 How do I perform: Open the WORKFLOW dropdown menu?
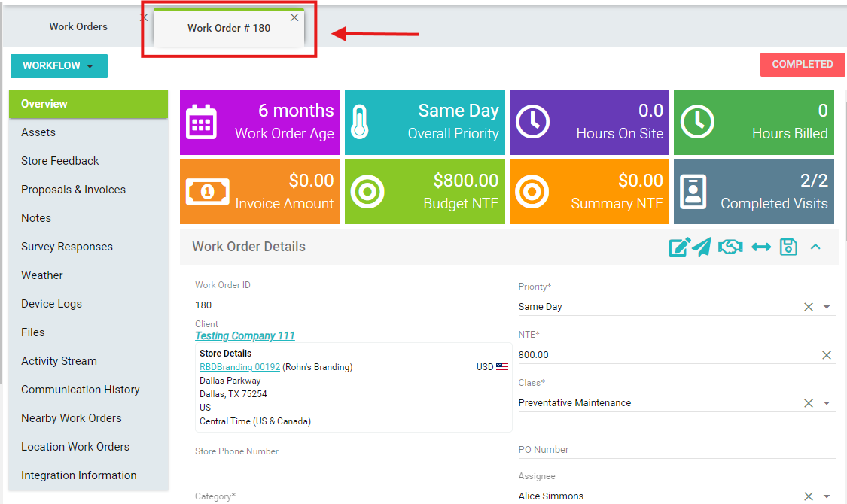point(59,66)
